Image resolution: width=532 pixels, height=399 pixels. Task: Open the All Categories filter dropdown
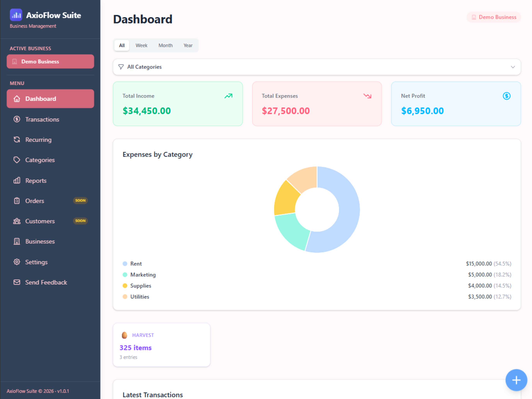click(317, 67)
